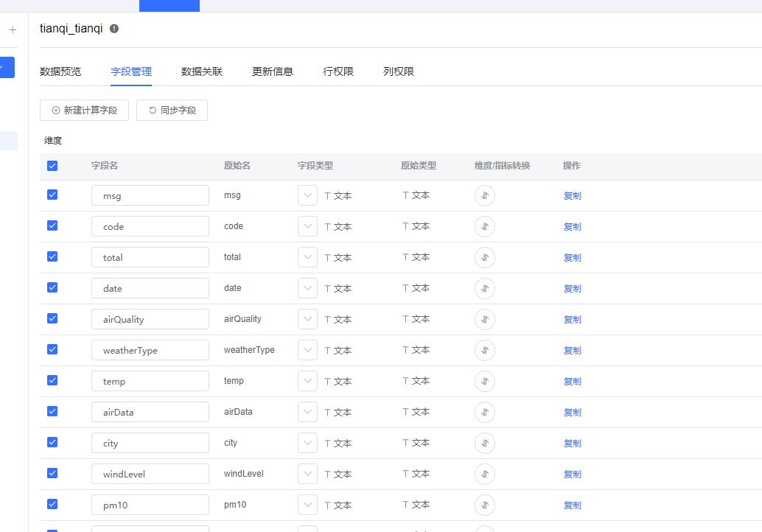Open the 行权限 tab
The image size is (762, 532).
[338, 71]
